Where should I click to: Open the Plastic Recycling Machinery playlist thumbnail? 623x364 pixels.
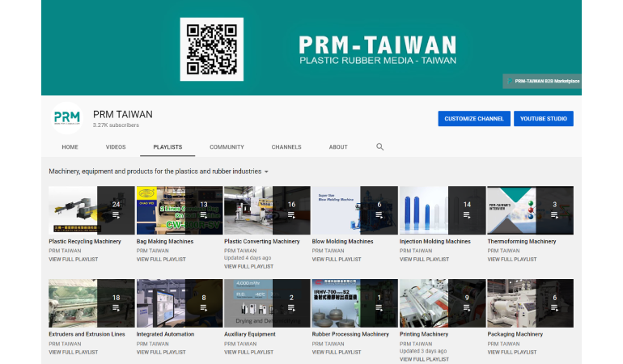(91, 210)
